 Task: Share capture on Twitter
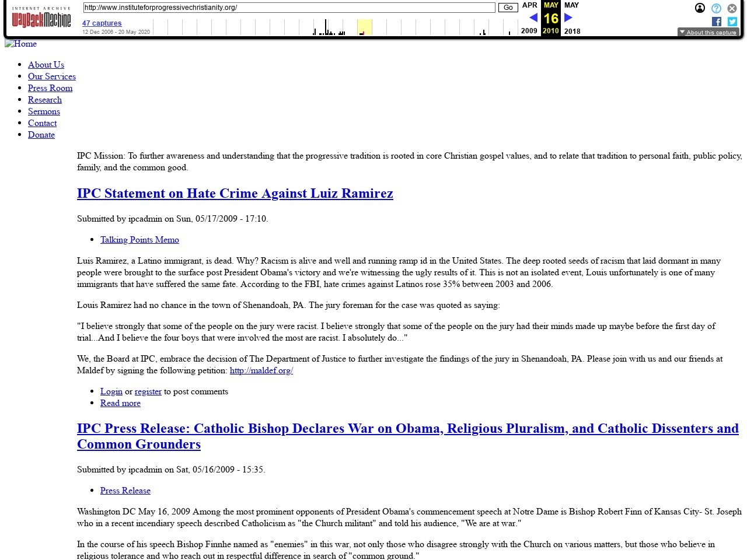pyautogui.click(x=732, y=22)
